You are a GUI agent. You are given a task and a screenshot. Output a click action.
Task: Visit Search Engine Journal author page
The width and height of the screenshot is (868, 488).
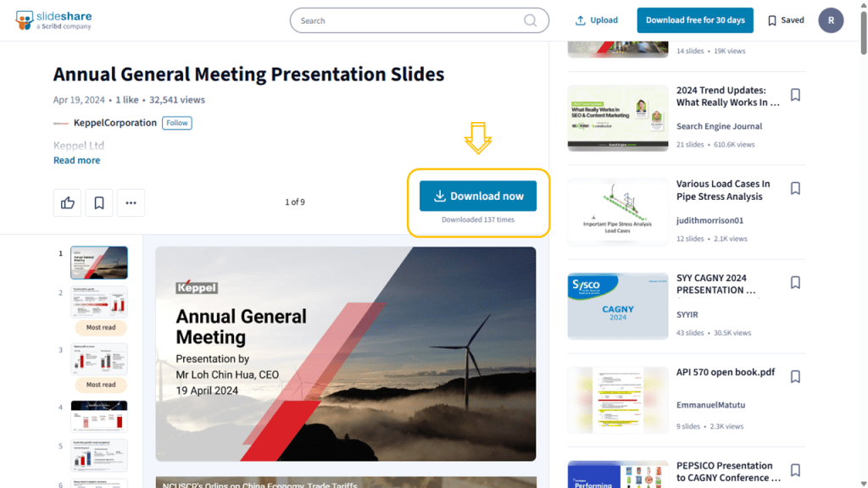click(719, 126)
